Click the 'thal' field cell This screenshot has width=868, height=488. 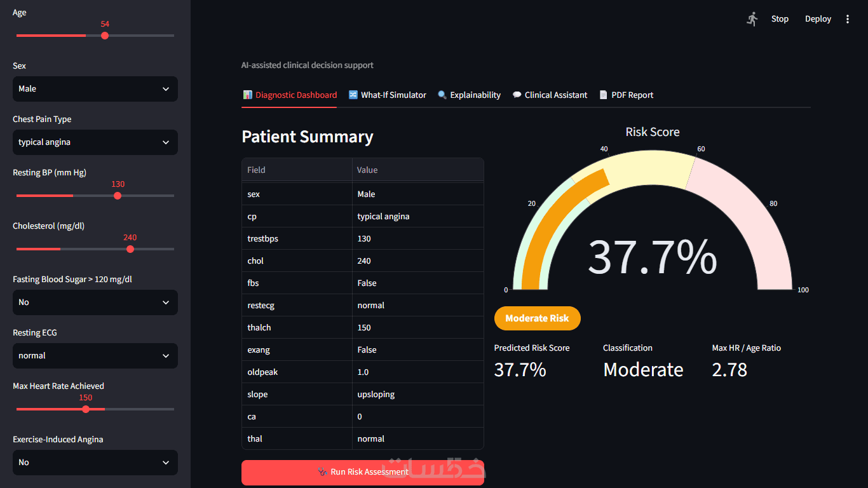297,439
